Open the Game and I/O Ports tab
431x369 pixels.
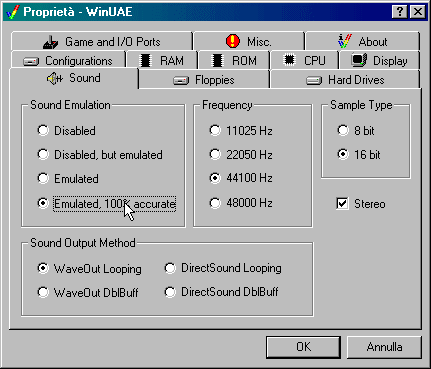pyautogui.click(x=102, y=41)
